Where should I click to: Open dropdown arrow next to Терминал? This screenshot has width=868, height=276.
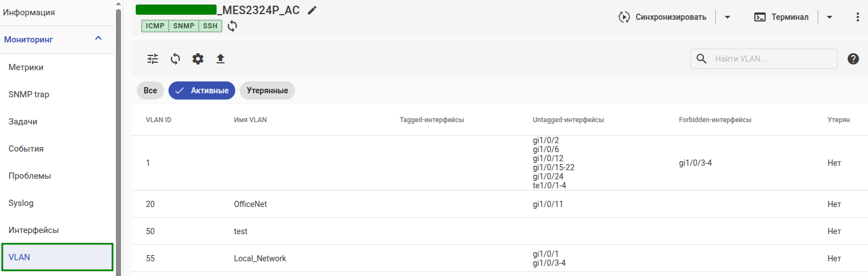point(830,17)
